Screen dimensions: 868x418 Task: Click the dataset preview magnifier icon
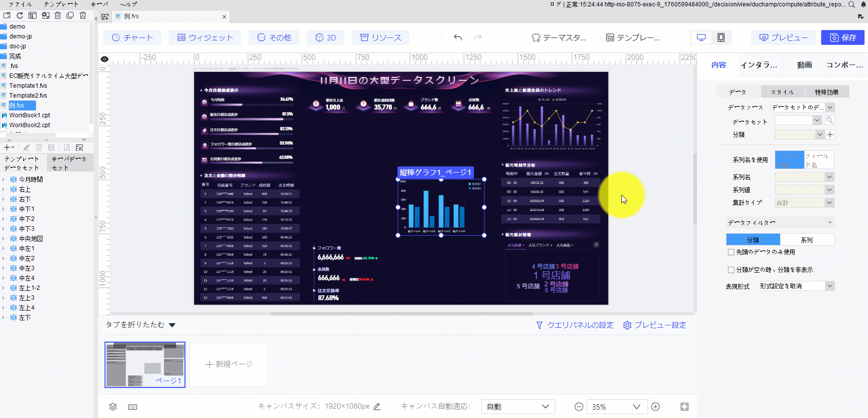[830, 120]
